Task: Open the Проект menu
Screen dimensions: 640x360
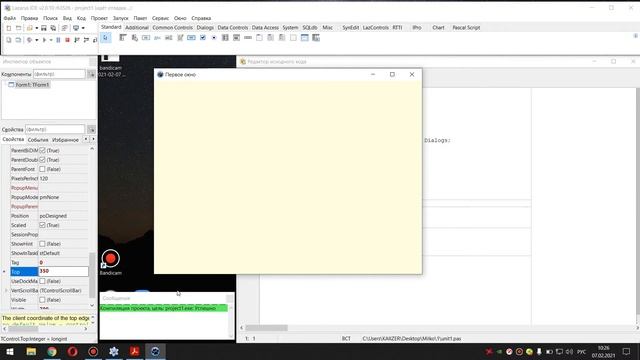Action: 99,18
